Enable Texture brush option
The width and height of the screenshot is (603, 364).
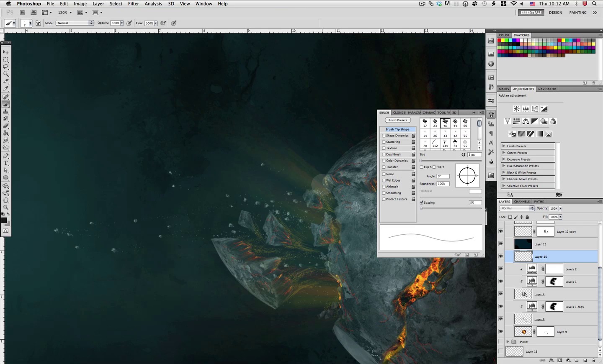point(384,148)
